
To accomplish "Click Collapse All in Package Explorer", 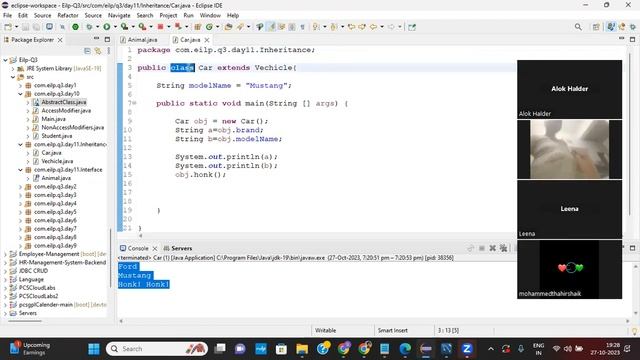I will pyautogui.click(x=87, y=51).
